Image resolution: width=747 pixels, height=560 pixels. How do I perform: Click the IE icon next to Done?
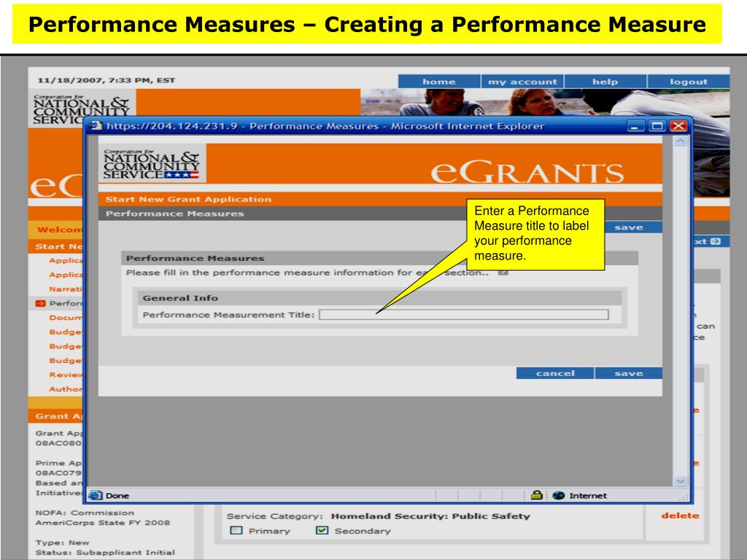click(x=96, y=495)
